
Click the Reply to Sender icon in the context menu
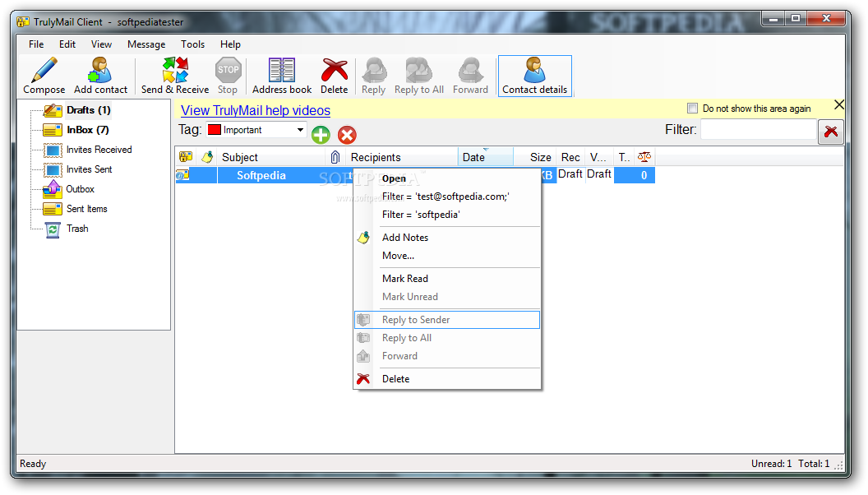[x=363, y=320]
